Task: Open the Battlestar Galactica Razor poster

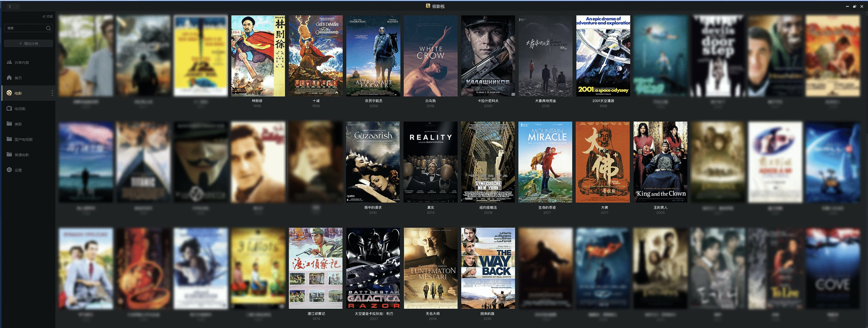Action: click(x=373, y=268)
